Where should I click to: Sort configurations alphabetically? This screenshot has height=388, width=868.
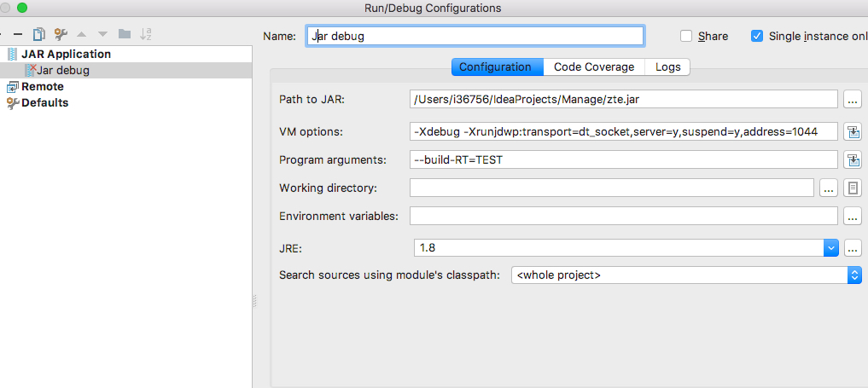coord(146,34)
